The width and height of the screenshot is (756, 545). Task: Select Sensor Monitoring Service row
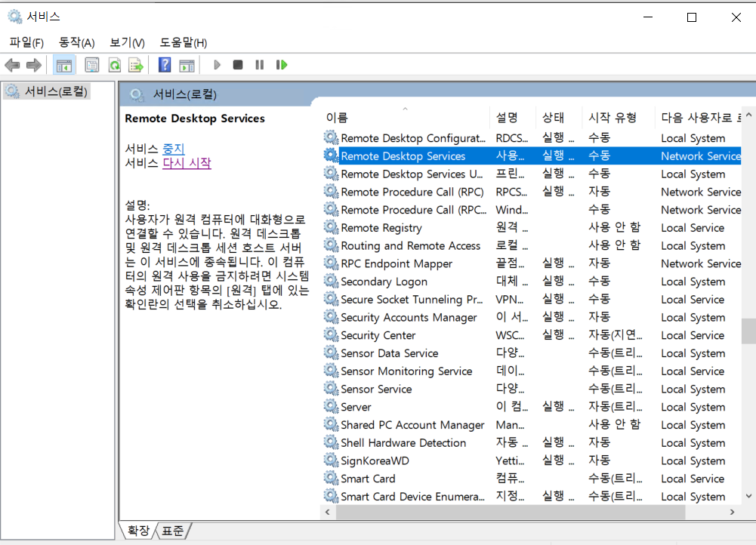point(532,371)
